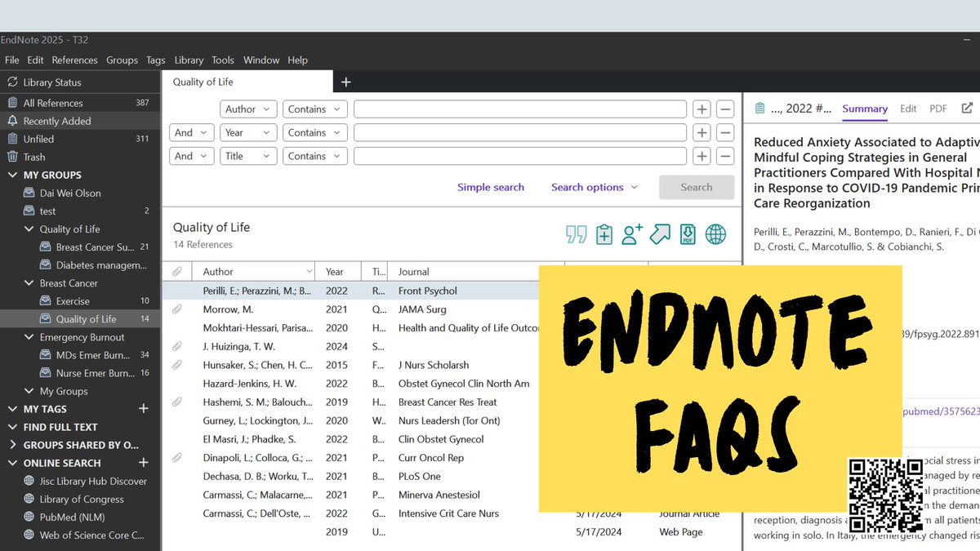The image size is (980, 551).
Task: Switch to the Edit tab in reference panel
Action: click(908, 109)
